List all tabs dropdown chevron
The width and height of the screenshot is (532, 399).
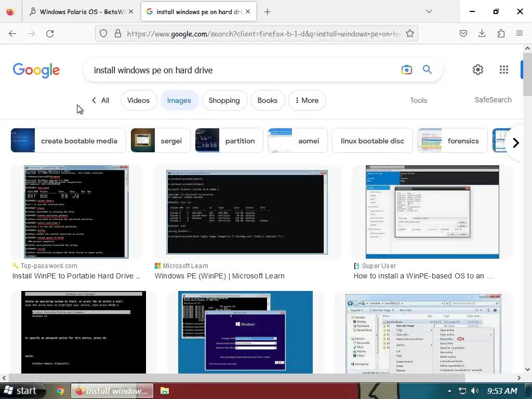429,11
